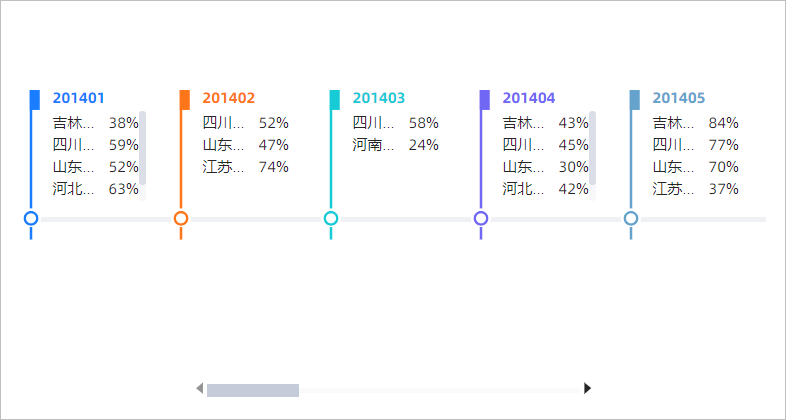Click the blue flag marker beside 201401
Screen dimensions: 786x420
tap(35, 99)
